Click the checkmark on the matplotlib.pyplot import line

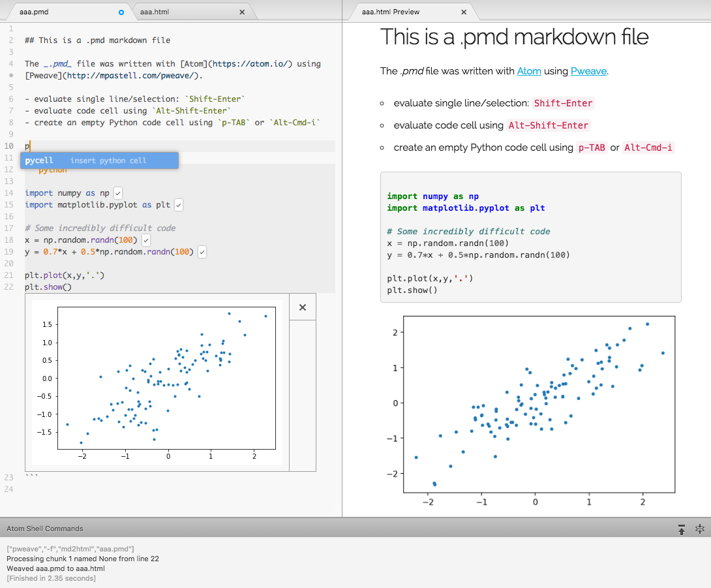pos(177,204)
